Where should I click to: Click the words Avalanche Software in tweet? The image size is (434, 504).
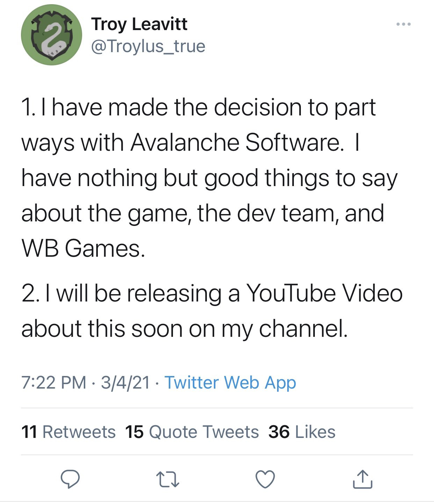click(235, 143)
